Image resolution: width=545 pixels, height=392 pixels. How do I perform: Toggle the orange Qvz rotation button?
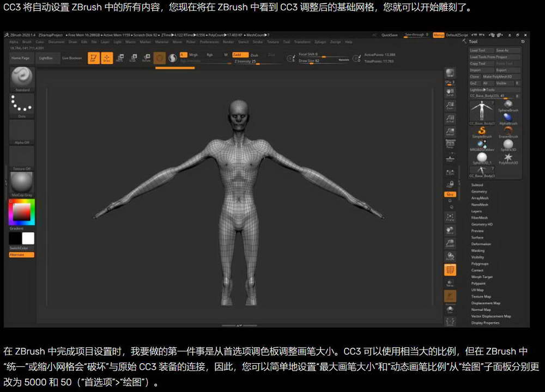tap(450, 194)
